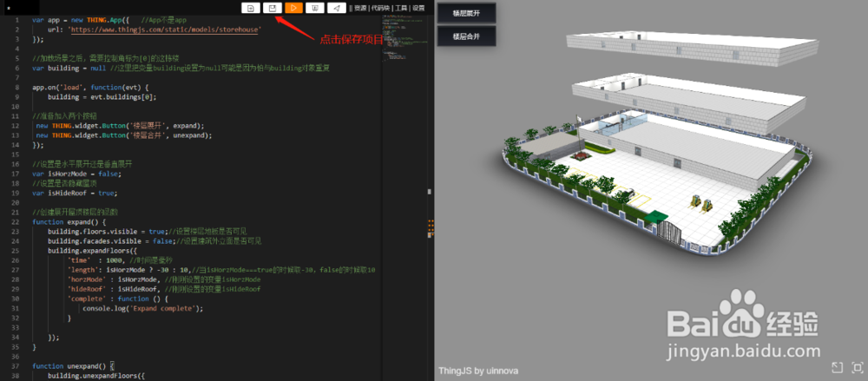Click the console.log('Expand complete') line

(x=143, y=308)
